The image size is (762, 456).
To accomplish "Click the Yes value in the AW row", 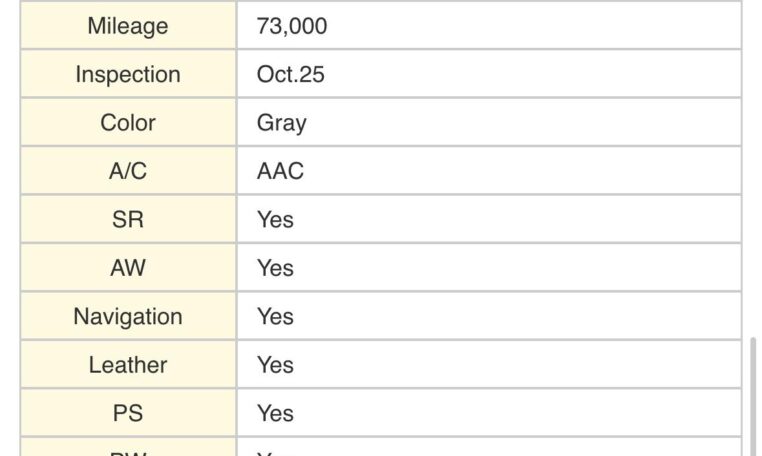I will (275, 268).
